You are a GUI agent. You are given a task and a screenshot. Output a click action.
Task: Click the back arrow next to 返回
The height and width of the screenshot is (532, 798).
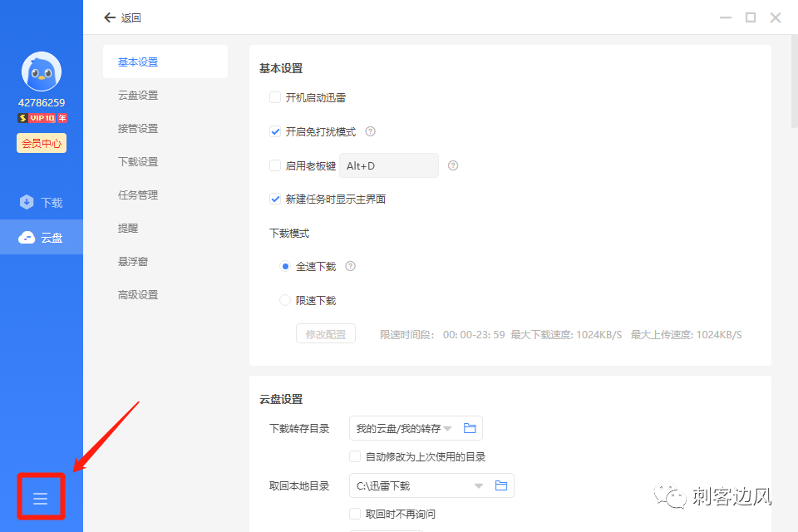point(109,17)
